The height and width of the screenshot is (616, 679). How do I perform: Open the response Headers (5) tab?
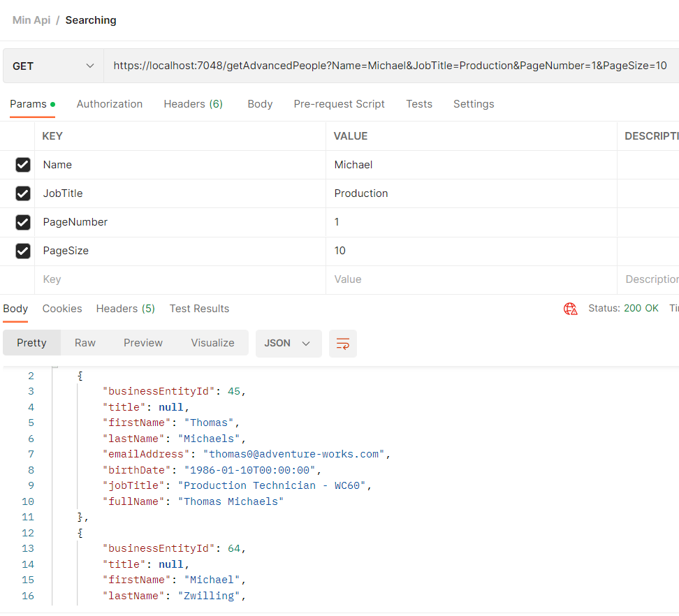[x=126, y=309]
